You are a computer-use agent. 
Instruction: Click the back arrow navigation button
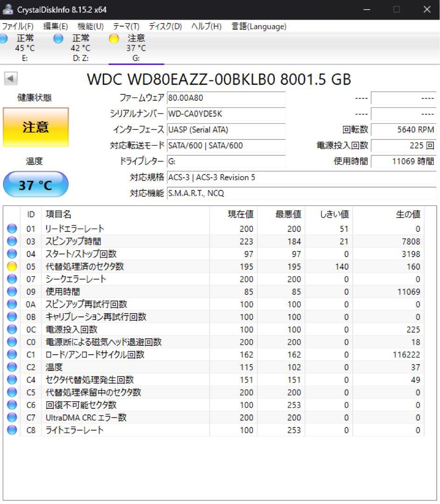[10, 77]
